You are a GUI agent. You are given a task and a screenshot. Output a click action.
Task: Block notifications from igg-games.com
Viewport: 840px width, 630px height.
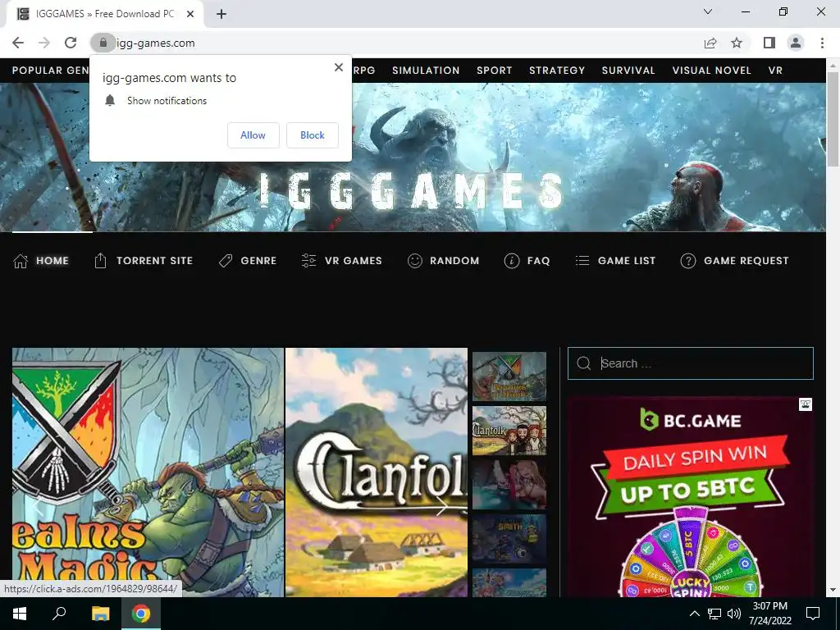click(x=313, y=135)
